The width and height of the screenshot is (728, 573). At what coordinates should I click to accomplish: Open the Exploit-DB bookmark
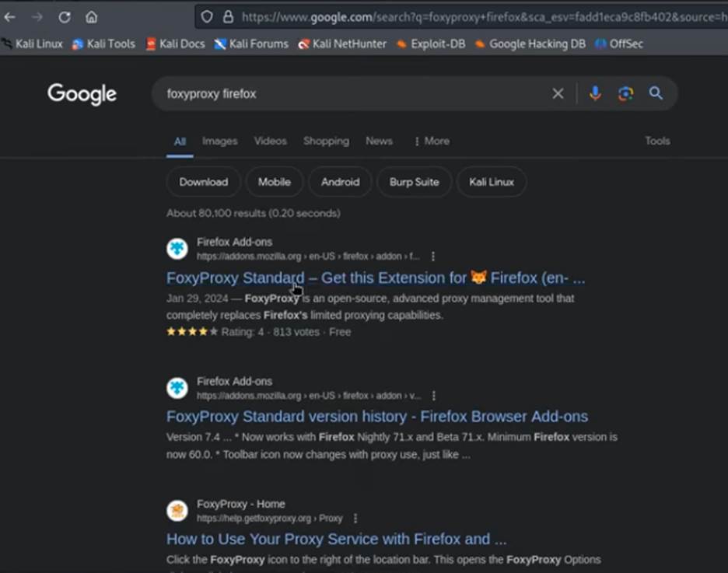coord(431,44)
